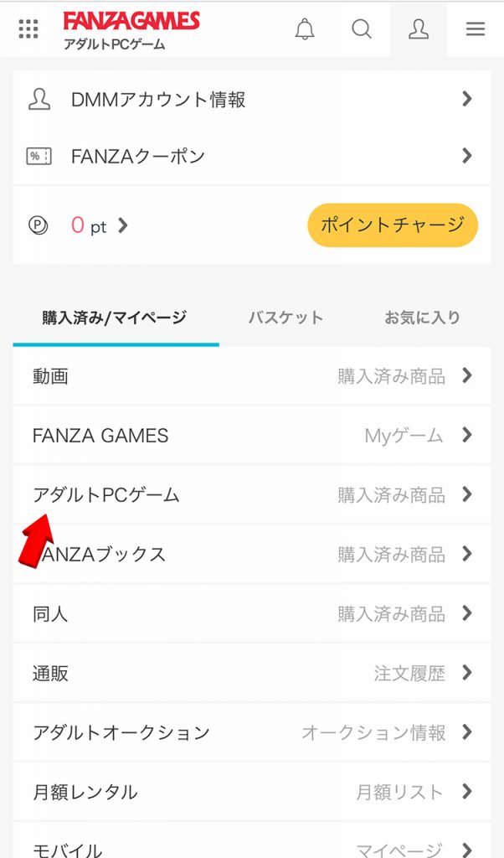Switch to the バスケット tab

pyautogui.click(x=285, y=318)
